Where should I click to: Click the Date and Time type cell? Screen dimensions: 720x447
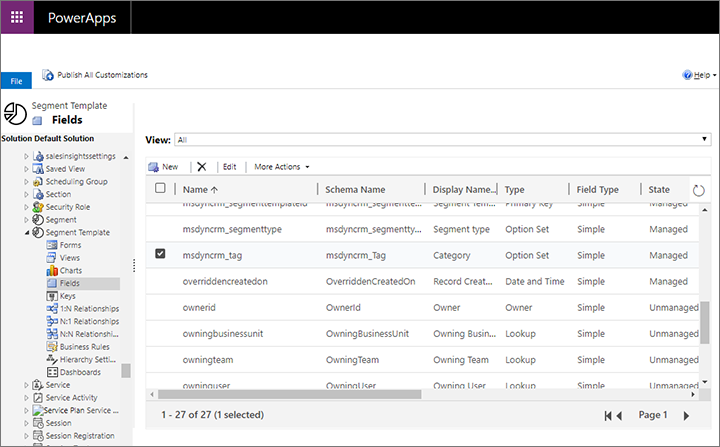[x=534, y=282]
